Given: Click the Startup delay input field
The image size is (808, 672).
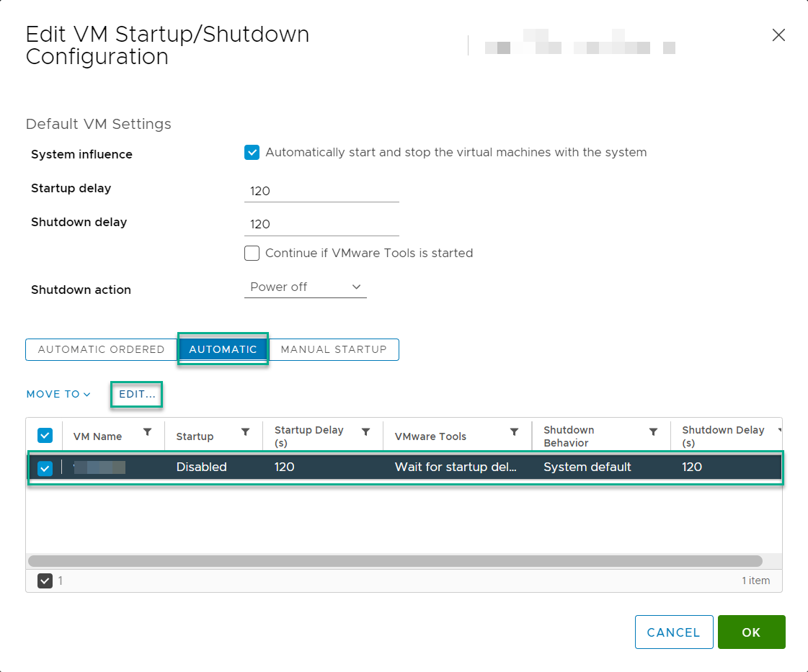Looking at the screenshot, I should tap(321, 192).
